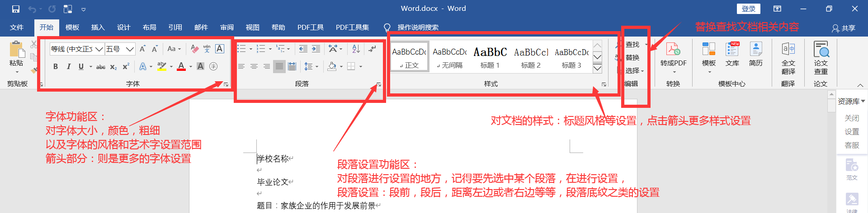This screenshot has height=213, width=868.
Task: Align the paragraph to the left
Action: tap(241, 66)
